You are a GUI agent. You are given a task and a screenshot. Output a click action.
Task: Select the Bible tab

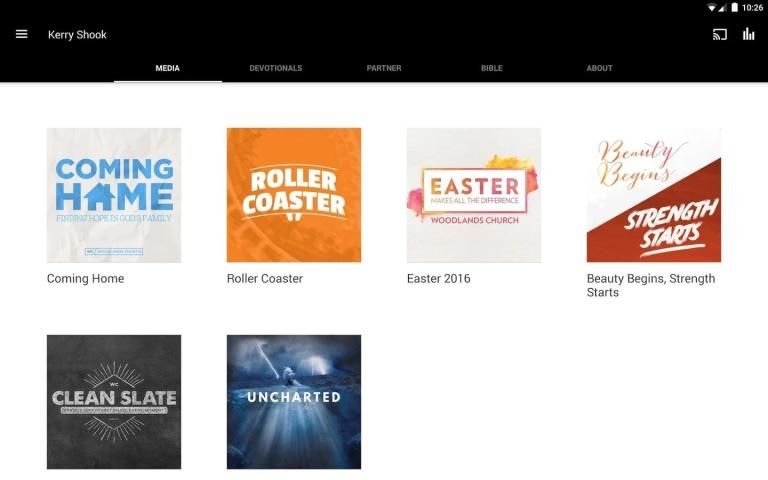(491, 68)
